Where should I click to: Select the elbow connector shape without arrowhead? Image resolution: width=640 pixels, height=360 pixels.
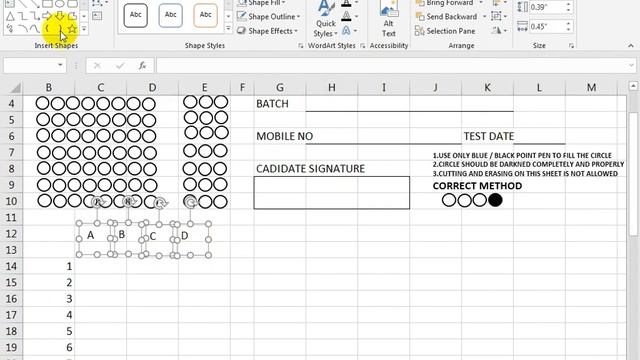(23, 16)
